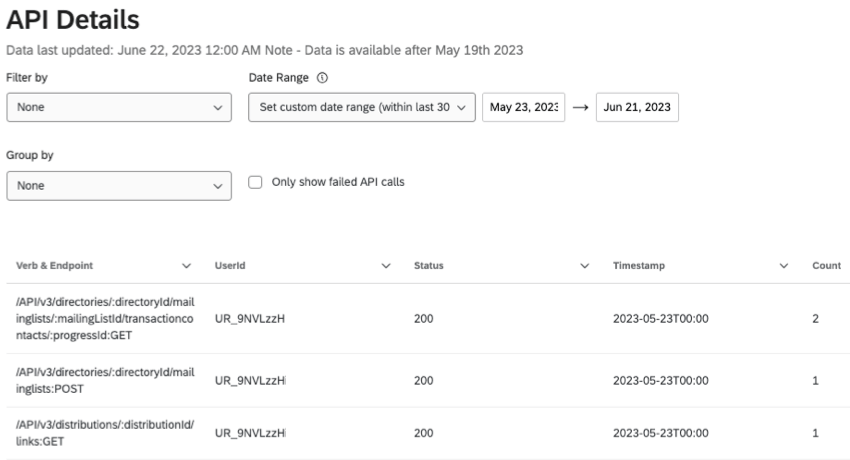Click the Timestamp column header
Screen dimensions: 850x460
(639, 265)
